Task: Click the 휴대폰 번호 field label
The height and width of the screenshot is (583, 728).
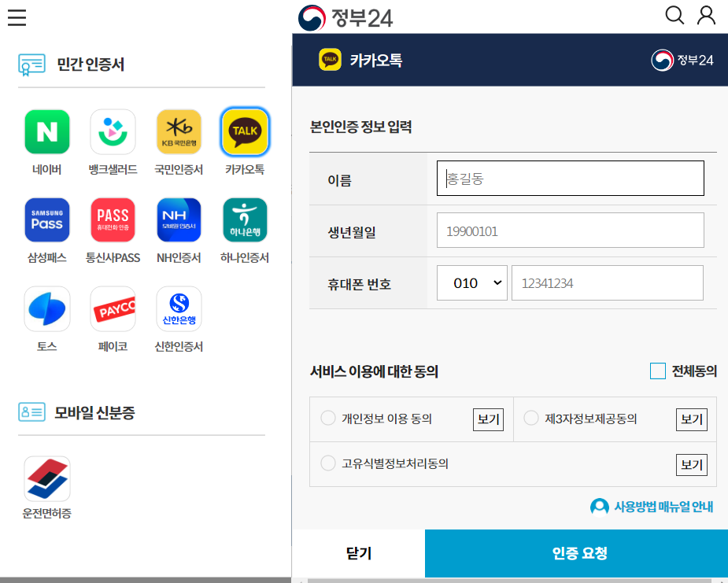Action: [360, 284]
